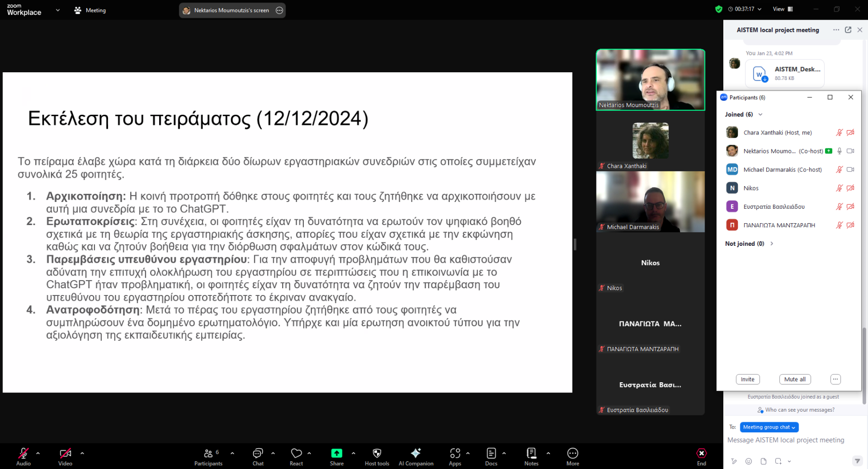Open the Notes tool
The image size is (868, 469).
point(531,456)
